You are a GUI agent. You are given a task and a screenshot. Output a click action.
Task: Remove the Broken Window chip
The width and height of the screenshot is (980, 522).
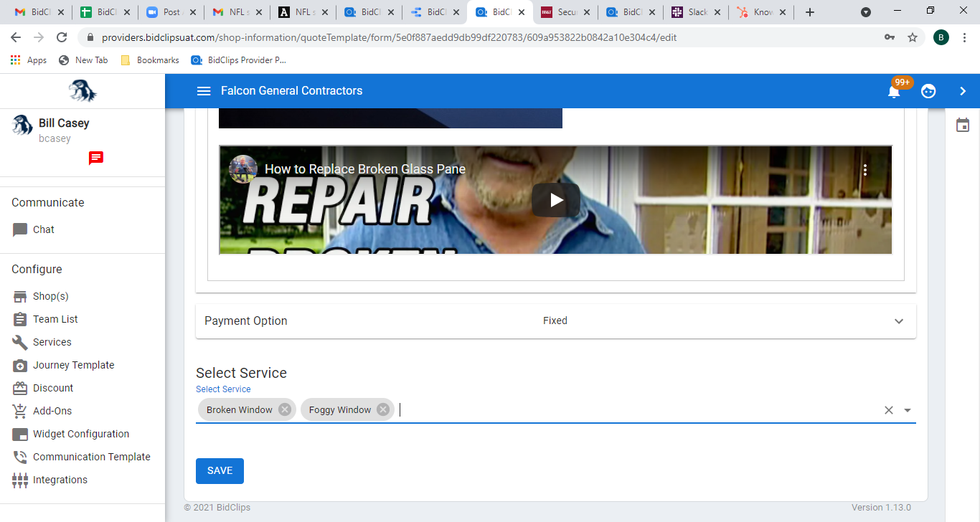[x=285, y=409]
